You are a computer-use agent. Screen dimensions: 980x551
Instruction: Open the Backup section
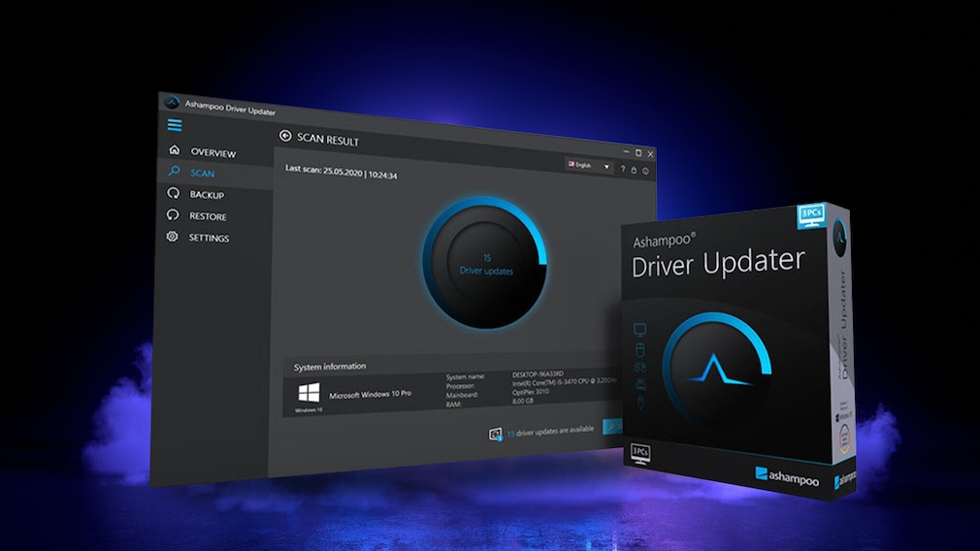click(x=206, y=195)
